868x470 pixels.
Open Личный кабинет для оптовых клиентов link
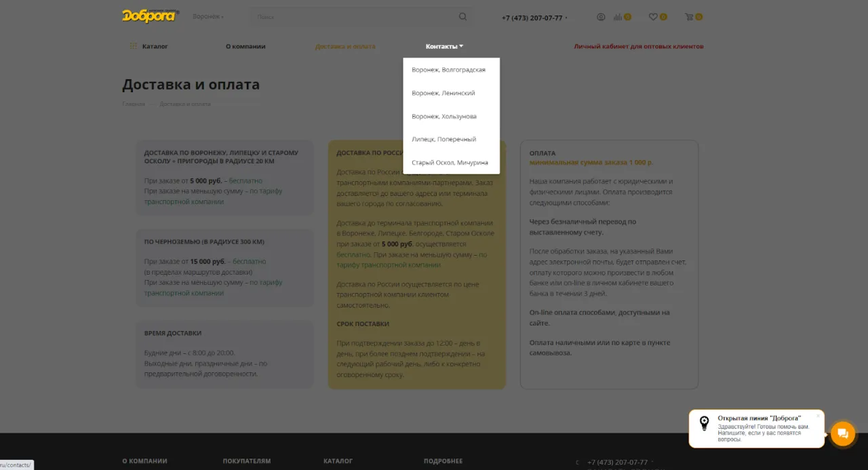pos(639,45)
